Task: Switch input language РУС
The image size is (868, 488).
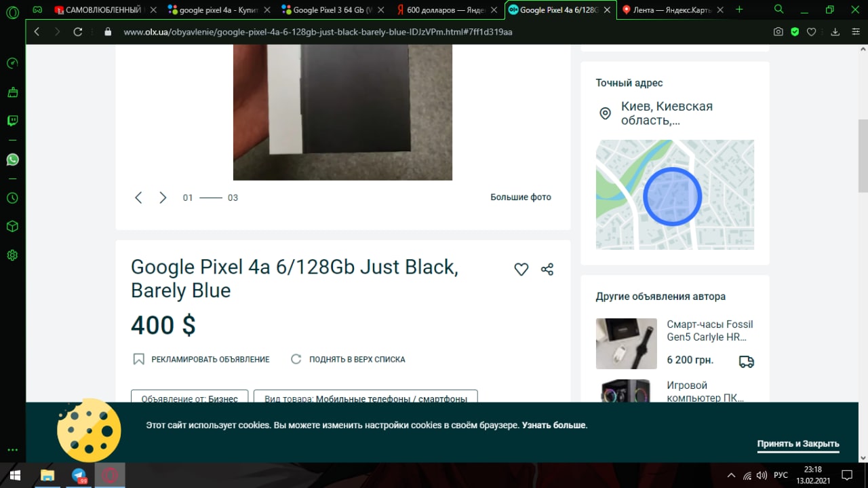Action: pyautogui.click(x=781, y=475)
